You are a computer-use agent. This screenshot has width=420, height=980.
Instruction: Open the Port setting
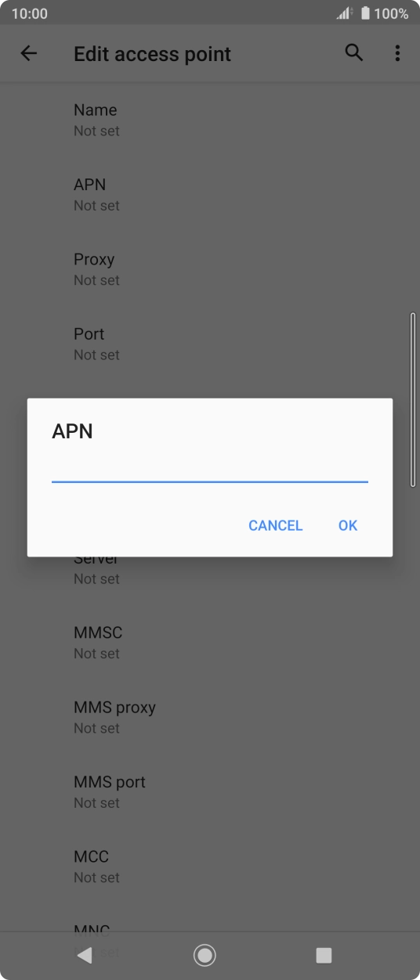pos(210,344)
